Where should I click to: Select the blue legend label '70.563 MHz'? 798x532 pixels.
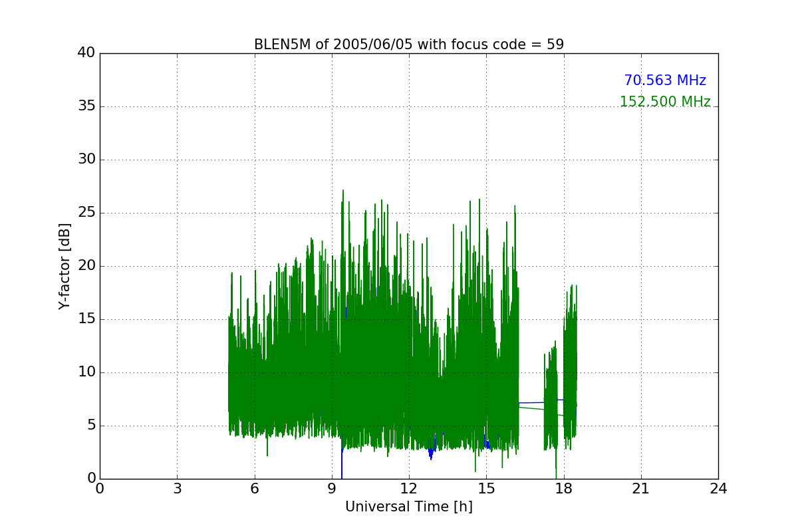point(665,80)
